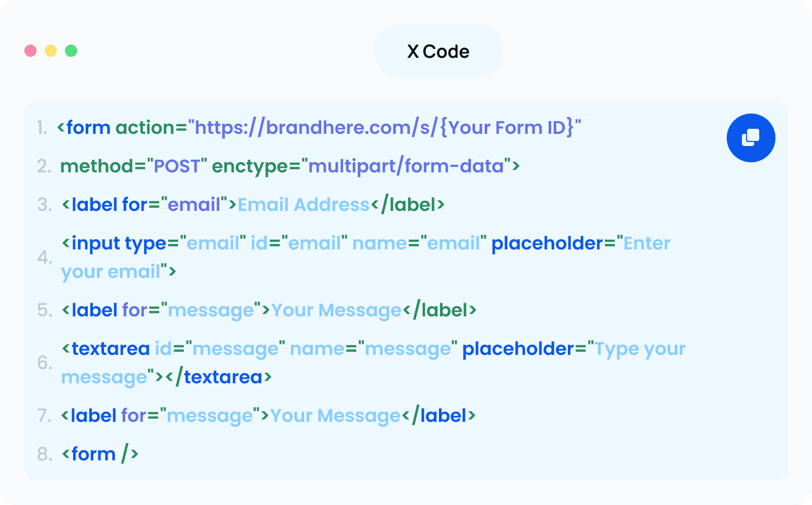Click "Your Message" text on line 7
Image resolution: width=812 pixels, height=505 pixels.
click(335, 416)
